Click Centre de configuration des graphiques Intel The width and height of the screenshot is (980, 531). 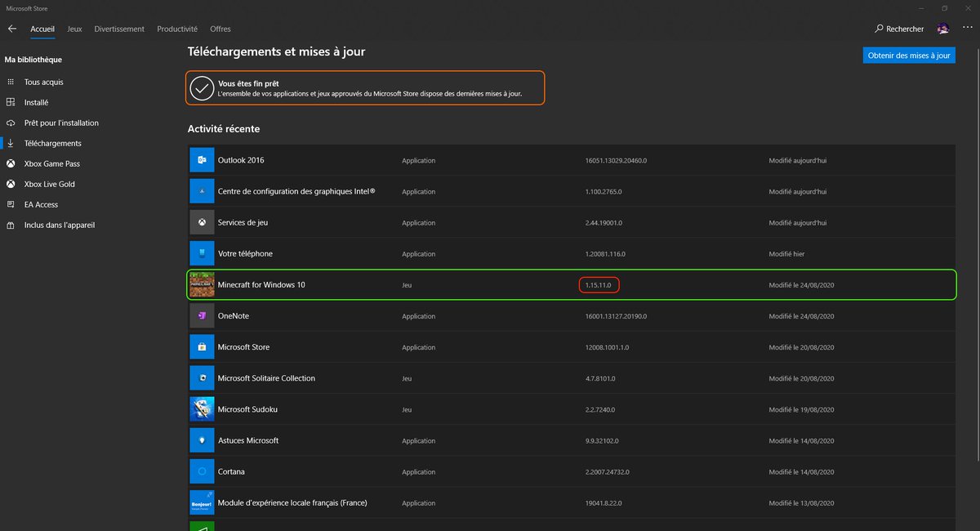296,191
